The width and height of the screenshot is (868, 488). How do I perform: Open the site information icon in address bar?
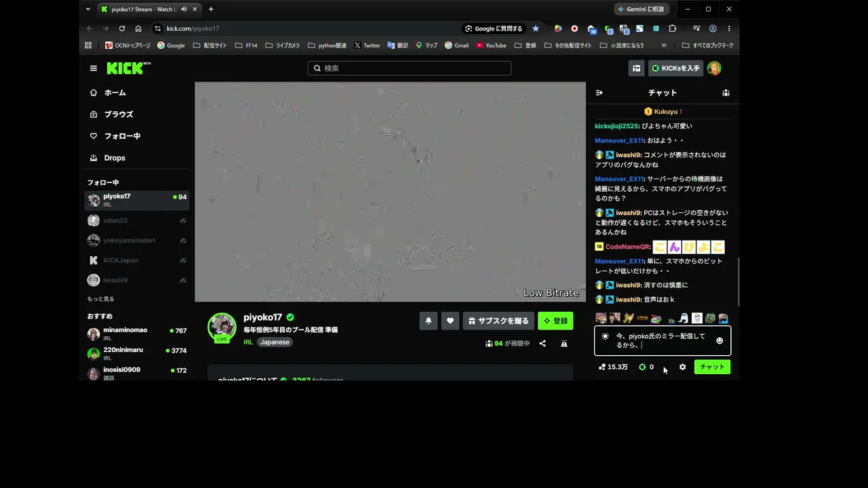click(x=158, y=28)
